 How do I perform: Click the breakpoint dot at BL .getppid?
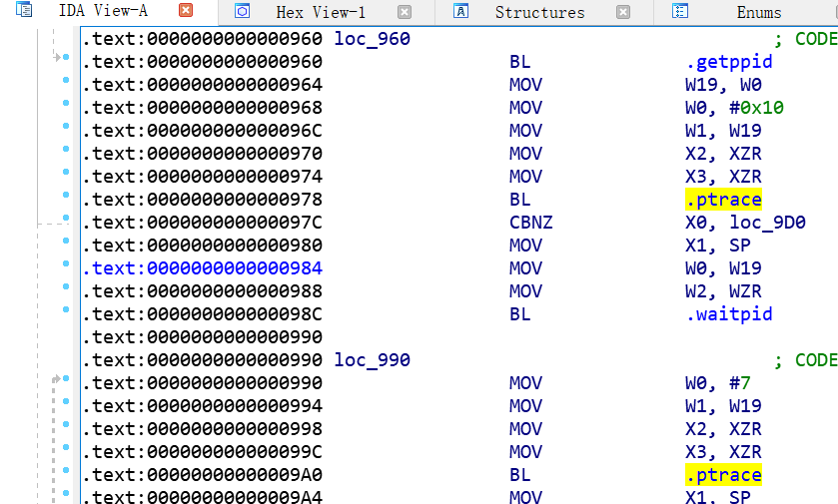click(x=66, y=57)
